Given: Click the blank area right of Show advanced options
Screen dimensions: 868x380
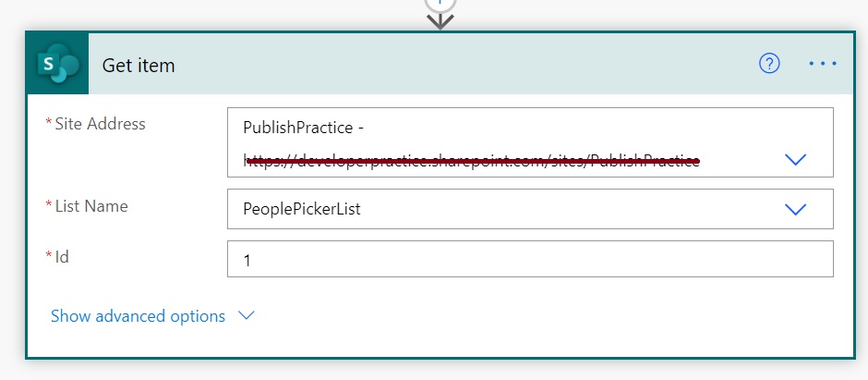Looking at the screenshot, I should click(x=554, y=316).
